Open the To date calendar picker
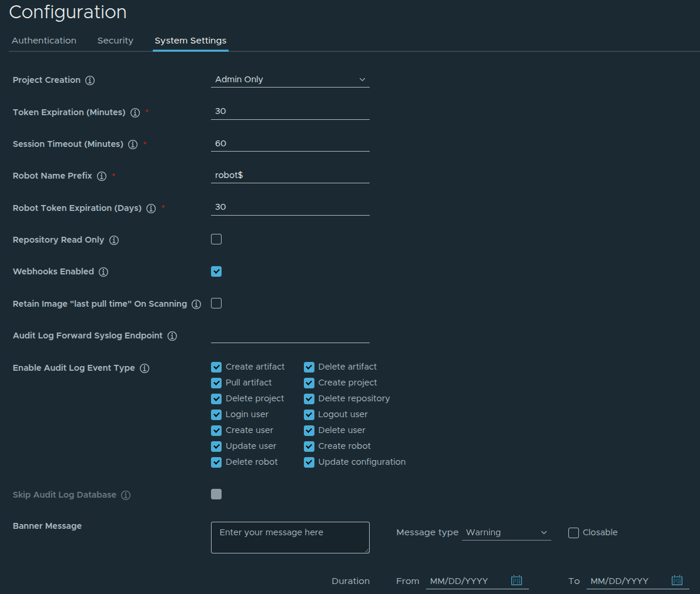 tap(677, 580)
